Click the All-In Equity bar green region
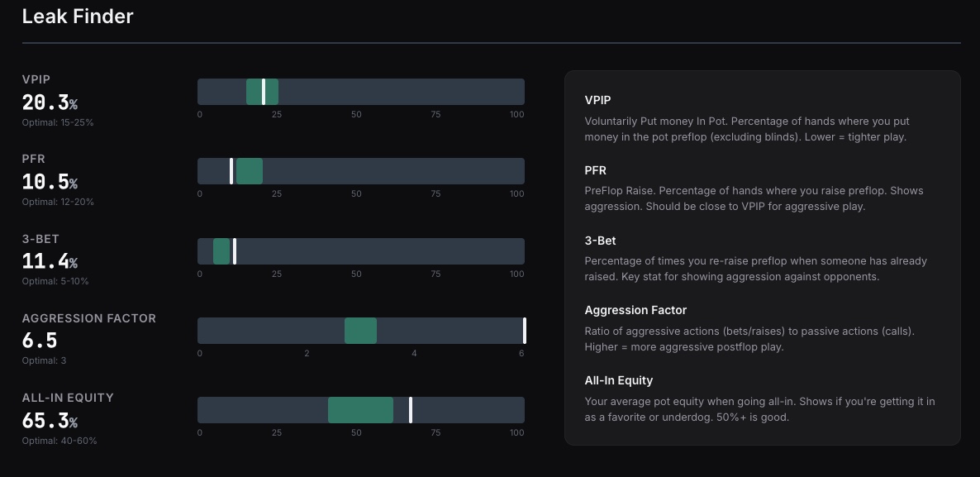Screen dimensions: 980x477 click(361, 410)
